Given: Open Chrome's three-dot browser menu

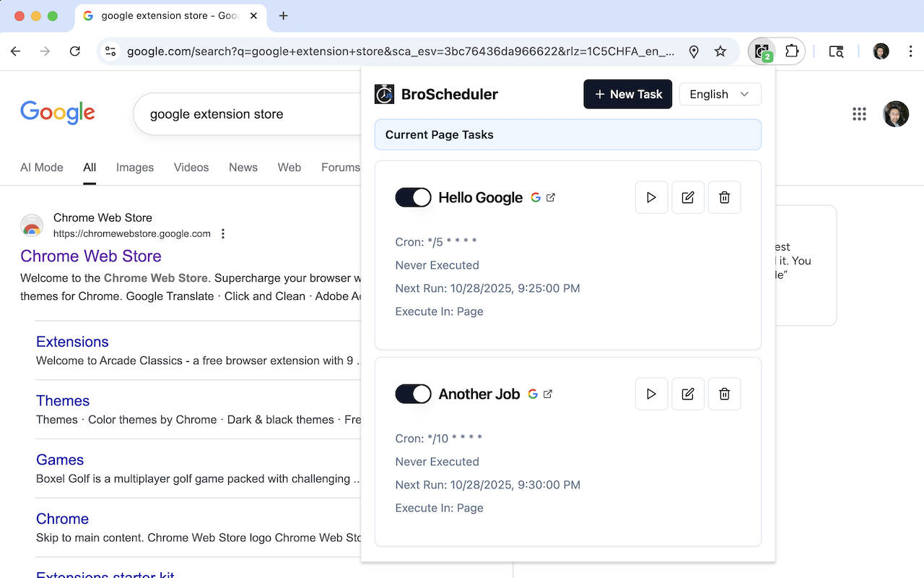Looking at the screenshot, I should click(x=911, y=51).
